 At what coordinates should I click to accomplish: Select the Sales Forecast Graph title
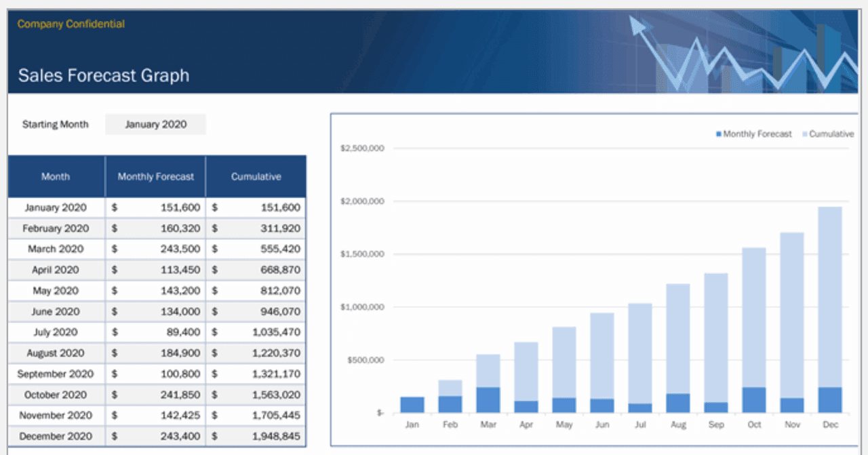[x=104, y=75]
